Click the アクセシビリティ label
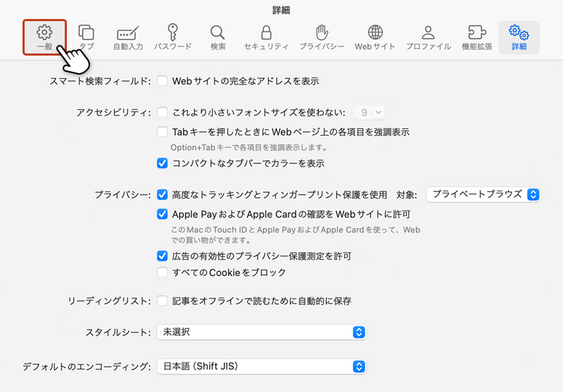Image resolution: width=563 pixels, height=392 pixels. click(x=114, y=113)
